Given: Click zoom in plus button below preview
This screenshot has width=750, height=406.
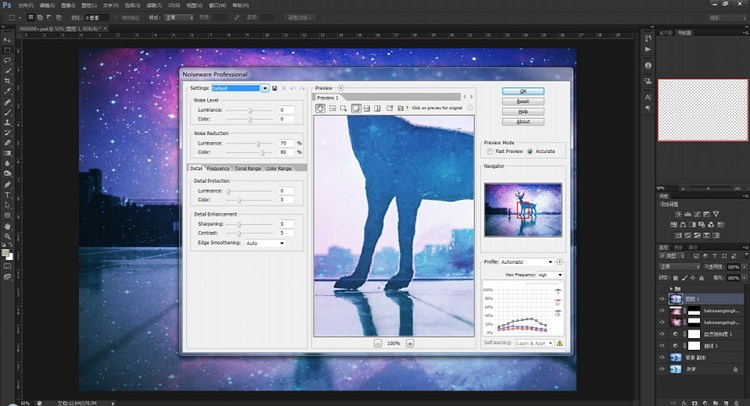Looking at the screenshot, I should click(410, 343).
